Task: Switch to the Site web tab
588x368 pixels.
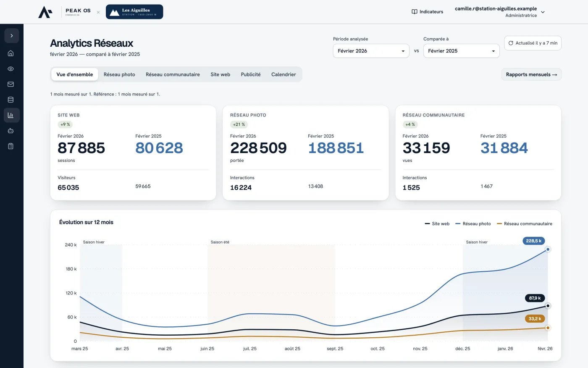Action: click(220, 74)
